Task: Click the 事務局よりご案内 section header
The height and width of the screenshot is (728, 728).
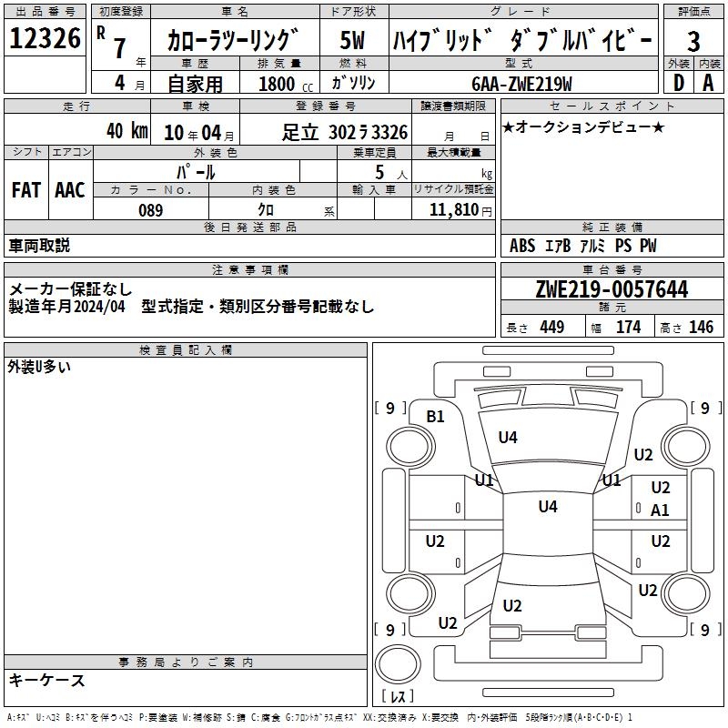Action: [186, 662]
